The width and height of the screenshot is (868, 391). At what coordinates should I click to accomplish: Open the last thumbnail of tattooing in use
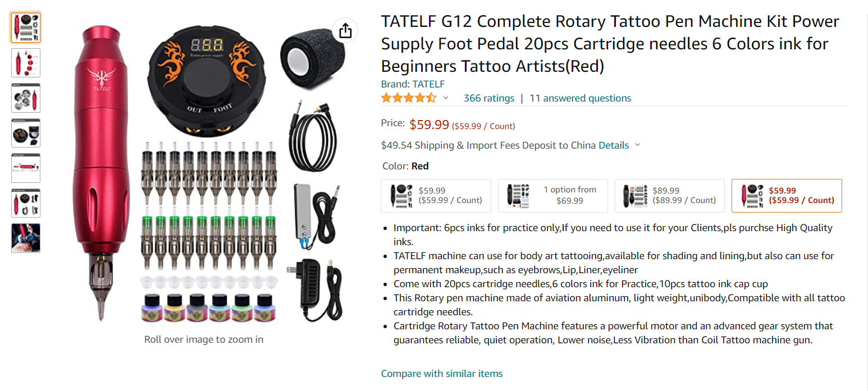pyautogui.click(x=26, y=238)
